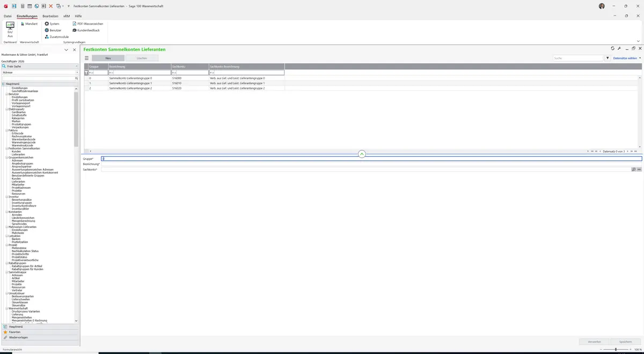Viewport: 644px width, 354px height.
Task: Select Lieferanten under Festkonten Sammelkonten
Action: (x=18, y=154)
